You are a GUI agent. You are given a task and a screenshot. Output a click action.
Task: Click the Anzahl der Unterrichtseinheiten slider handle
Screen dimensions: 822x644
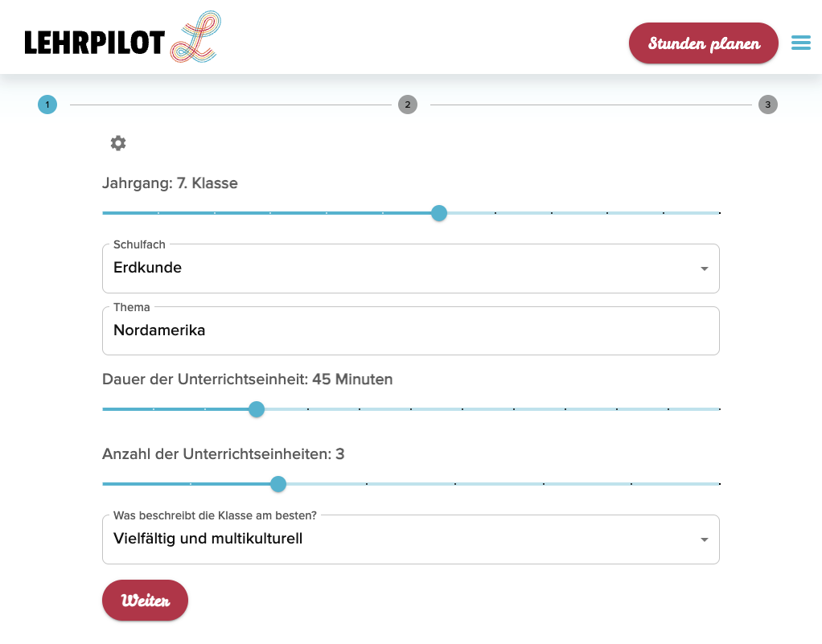pyautogui.click(x=277, y=484)
